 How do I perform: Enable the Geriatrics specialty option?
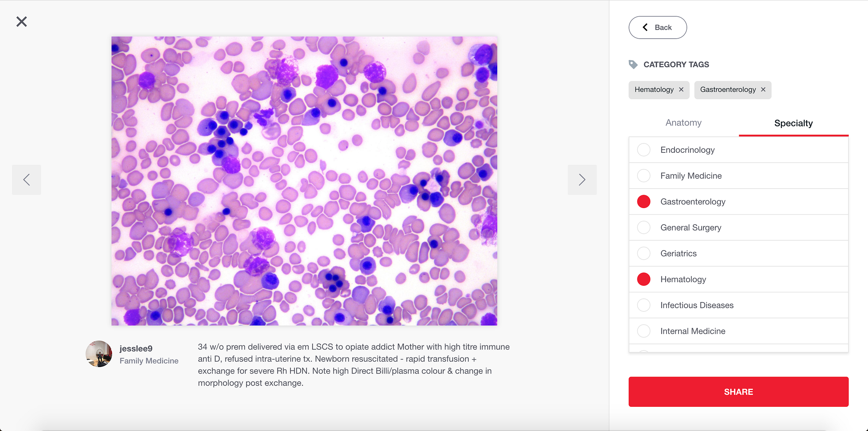coord(644,254)
